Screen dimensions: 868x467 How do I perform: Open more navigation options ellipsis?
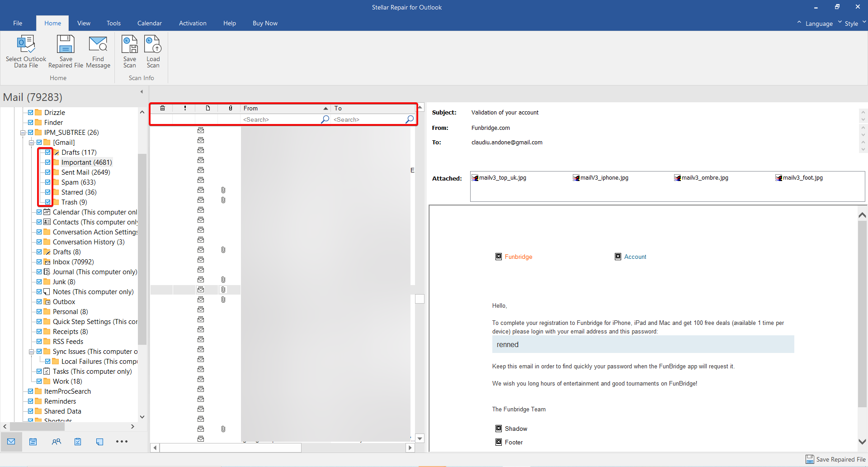point(122,442)
